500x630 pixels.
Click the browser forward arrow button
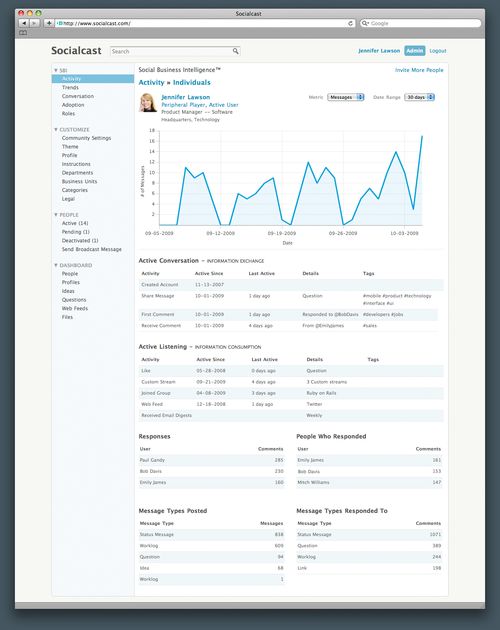pos(35,23)
